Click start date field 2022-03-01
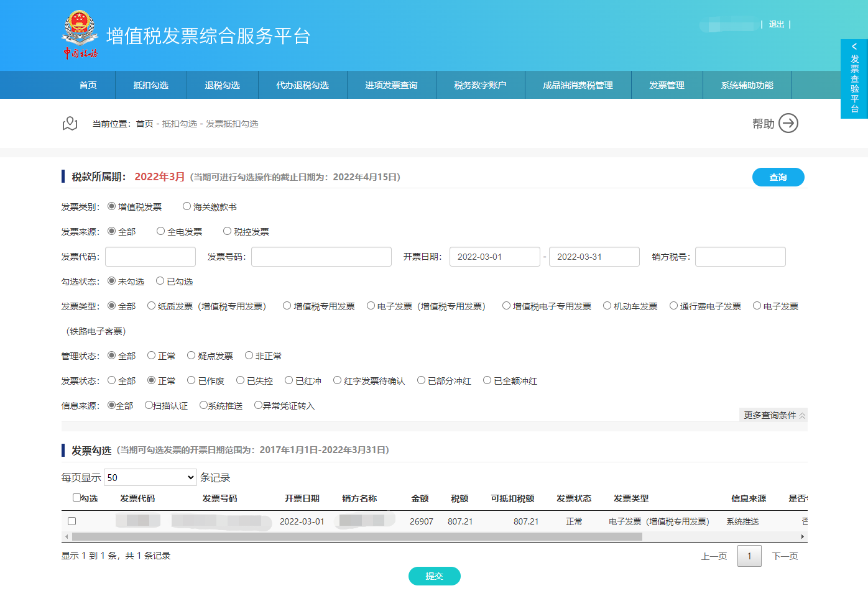Viewport: 868px width, 596px height. (495, 257)
